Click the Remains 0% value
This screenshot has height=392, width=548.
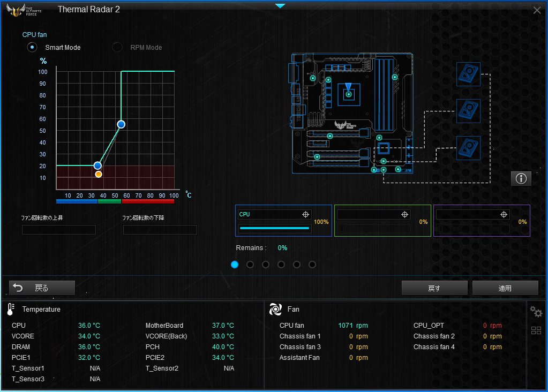282,248
